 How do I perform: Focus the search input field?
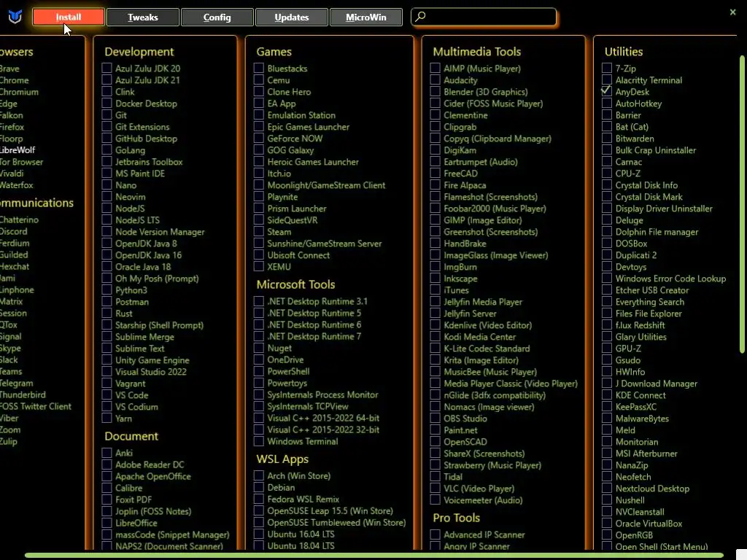click(484, 17)
